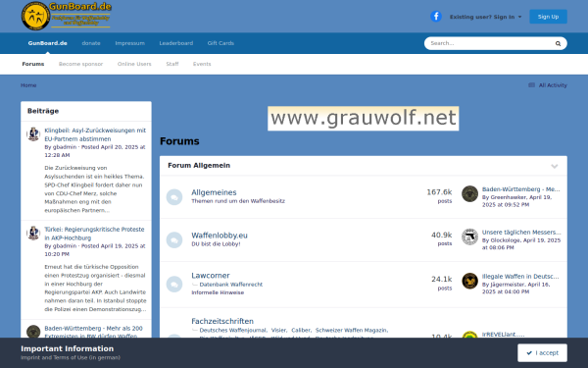Open the Lawcorner forum
This screenshot has width=588, height=368.
pos(211,275)
